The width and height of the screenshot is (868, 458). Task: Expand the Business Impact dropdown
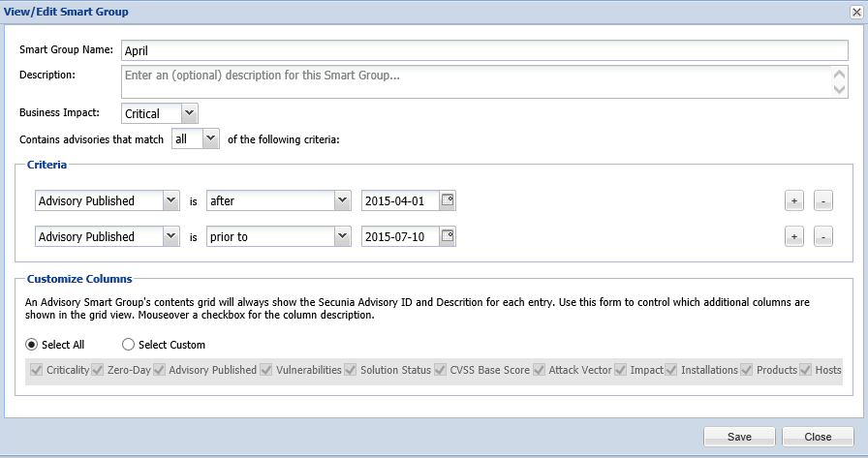click(x=189, y=113)
